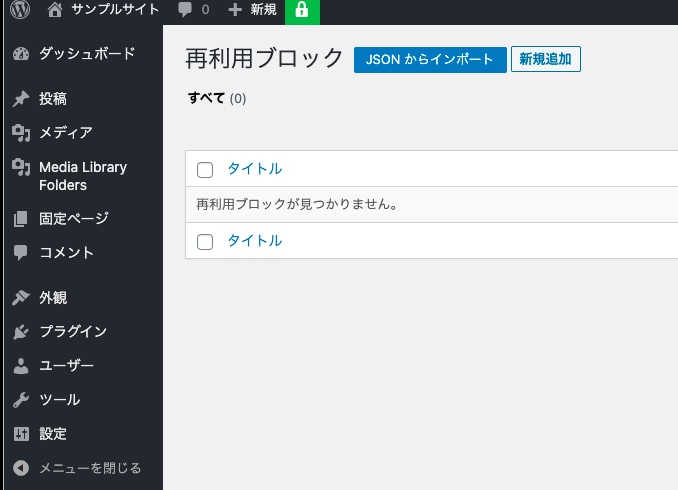This screenshot has width=678, height=490.
Task: Sort by the タイトル column header link
Action: click(254, 169)
